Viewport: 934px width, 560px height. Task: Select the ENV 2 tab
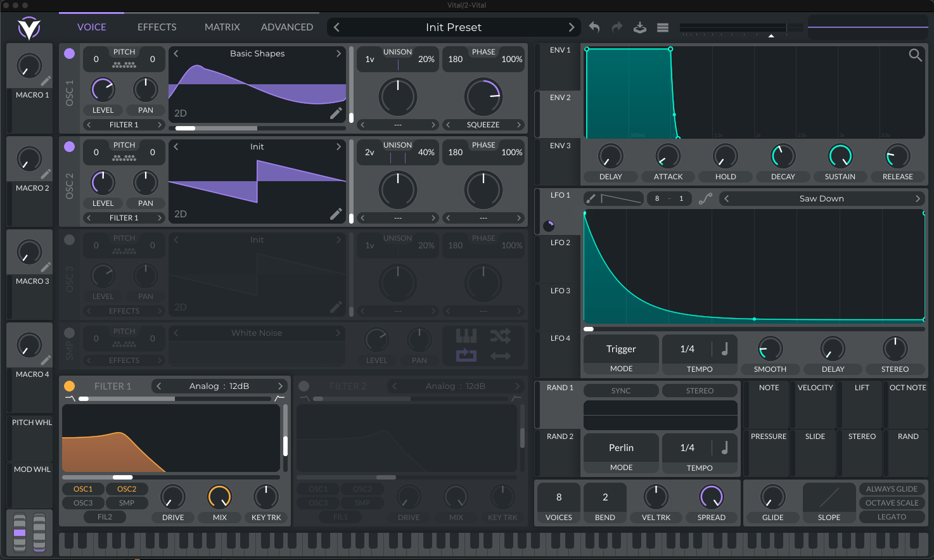pyautogui.click(x=559, y=114)
